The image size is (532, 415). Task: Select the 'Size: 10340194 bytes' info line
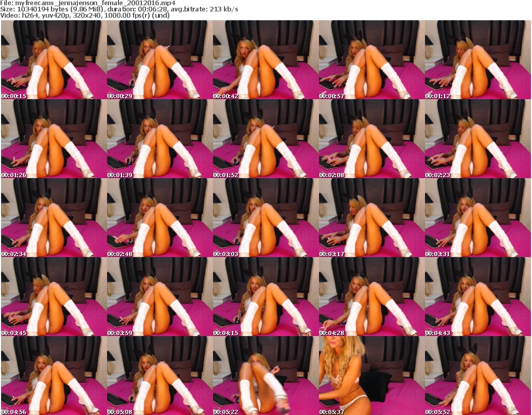[119, 9]
